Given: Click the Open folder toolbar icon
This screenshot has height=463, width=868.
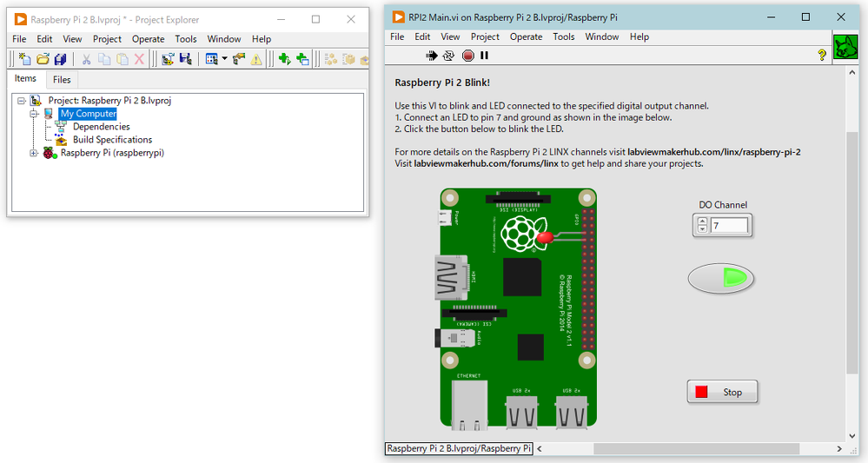Looking at the screenshot, I should coord(43,59).
